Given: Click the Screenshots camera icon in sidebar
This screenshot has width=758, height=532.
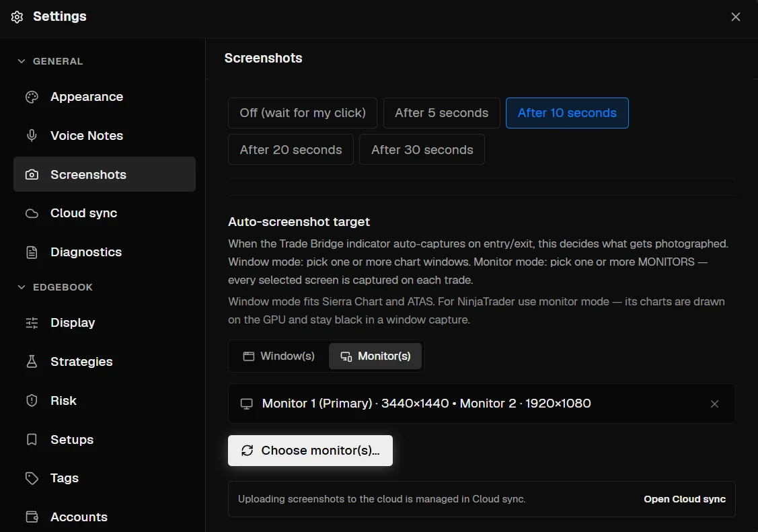Looking at the screenshot, I should pos(32,174).
